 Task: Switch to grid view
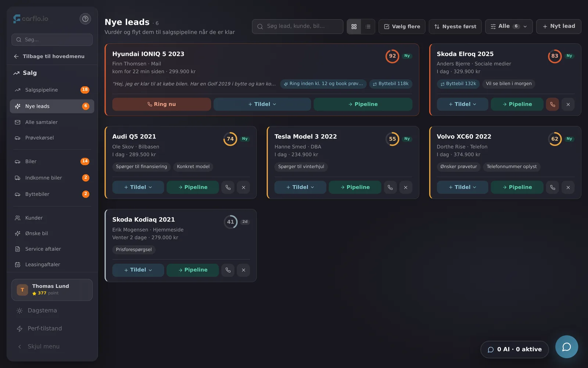(354, 26)
